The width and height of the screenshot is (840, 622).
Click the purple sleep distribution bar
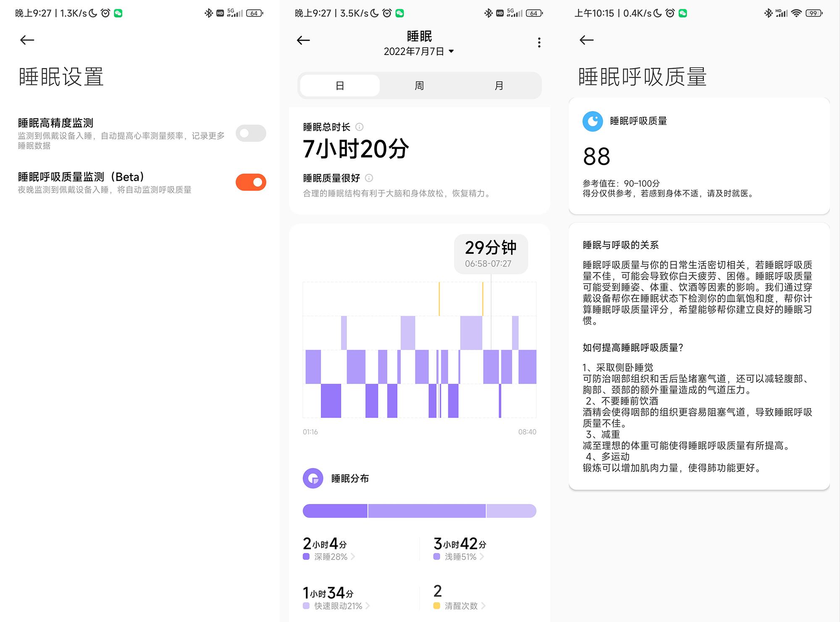pyautogui.click(x=419, y=511)
